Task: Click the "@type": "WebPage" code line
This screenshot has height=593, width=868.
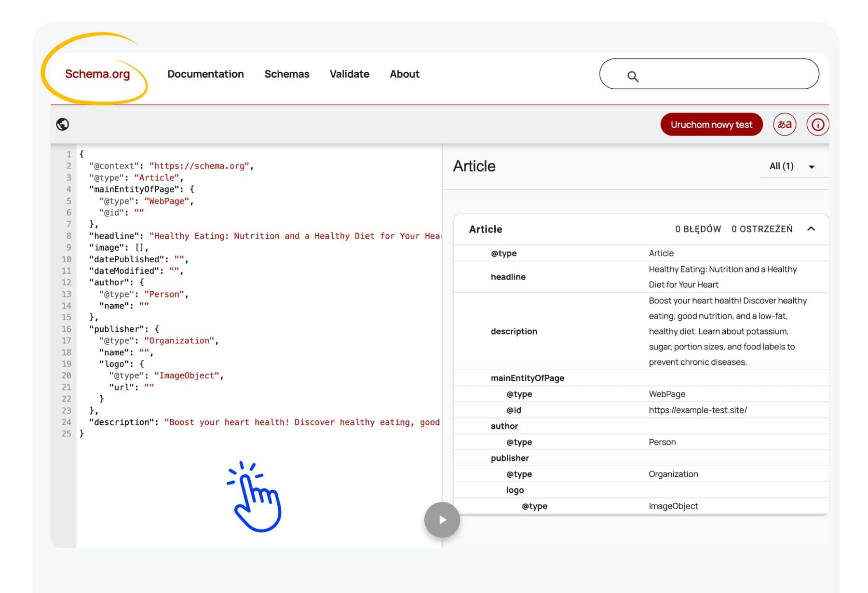Action: [x=146, y=201]
